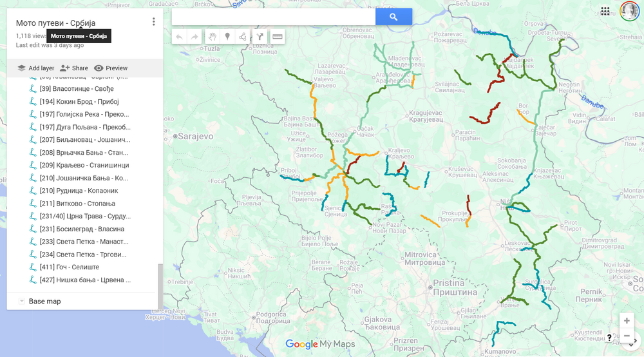
Task: Click the Redo arrow
Action: [x=194, y=37]
